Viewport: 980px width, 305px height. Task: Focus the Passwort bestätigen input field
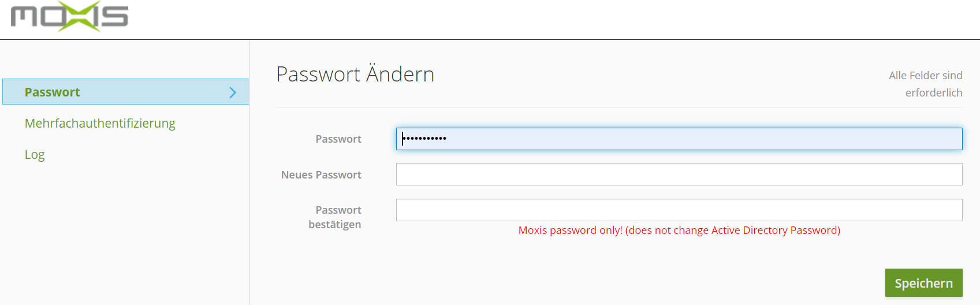click(x=679, y=210)
